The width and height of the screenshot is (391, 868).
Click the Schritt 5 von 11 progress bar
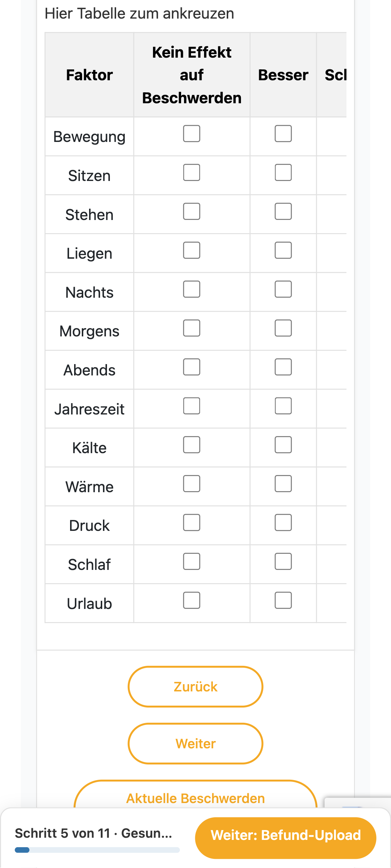click(x=97, y=850)
